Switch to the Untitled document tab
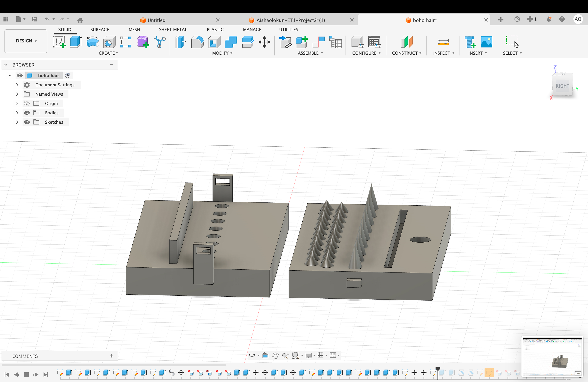The image size is (588, 382). click(x=156, y=20)
